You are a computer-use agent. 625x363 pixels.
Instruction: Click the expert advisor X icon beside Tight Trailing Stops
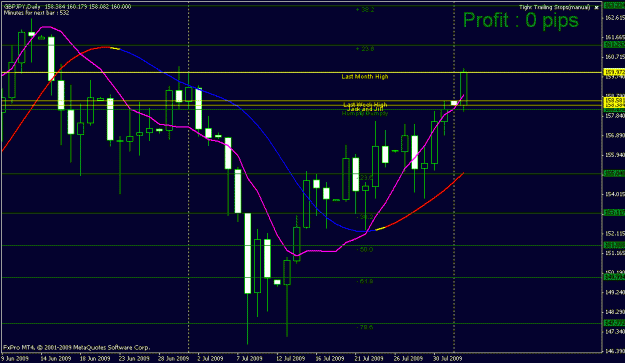click(597, 8)
